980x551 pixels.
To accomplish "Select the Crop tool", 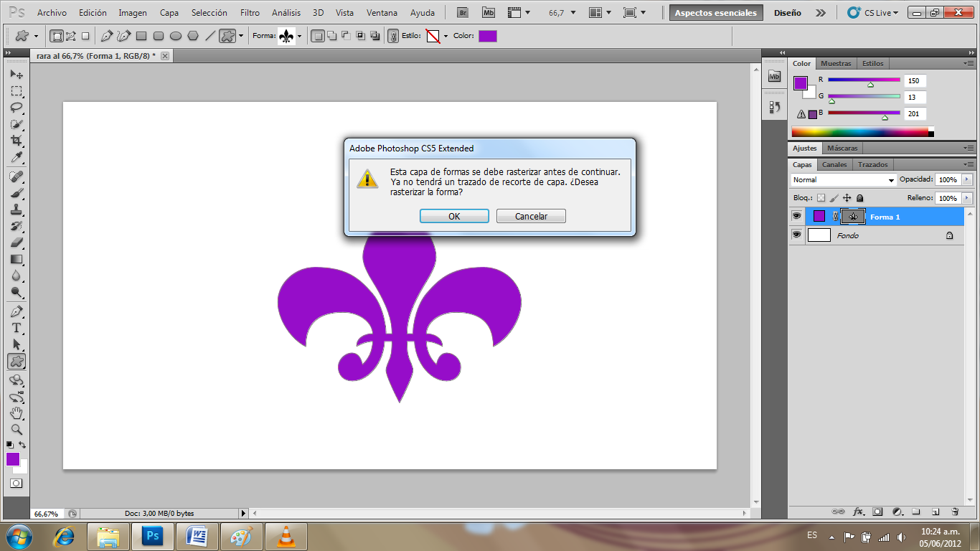I will pos(17,141).
